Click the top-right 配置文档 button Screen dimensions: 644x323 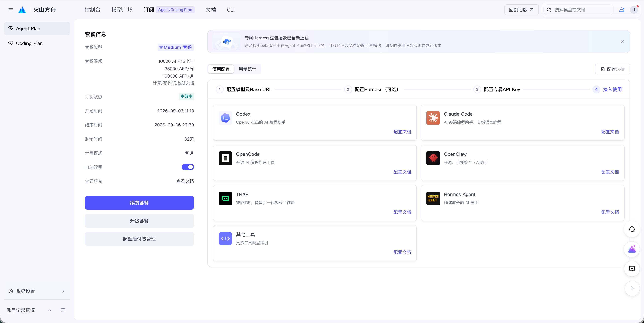point(612,69)
